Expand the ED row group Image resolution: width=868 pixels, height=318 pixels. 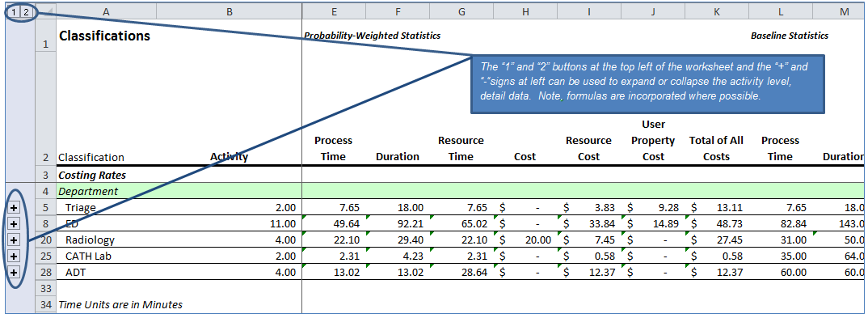(13, 224)
